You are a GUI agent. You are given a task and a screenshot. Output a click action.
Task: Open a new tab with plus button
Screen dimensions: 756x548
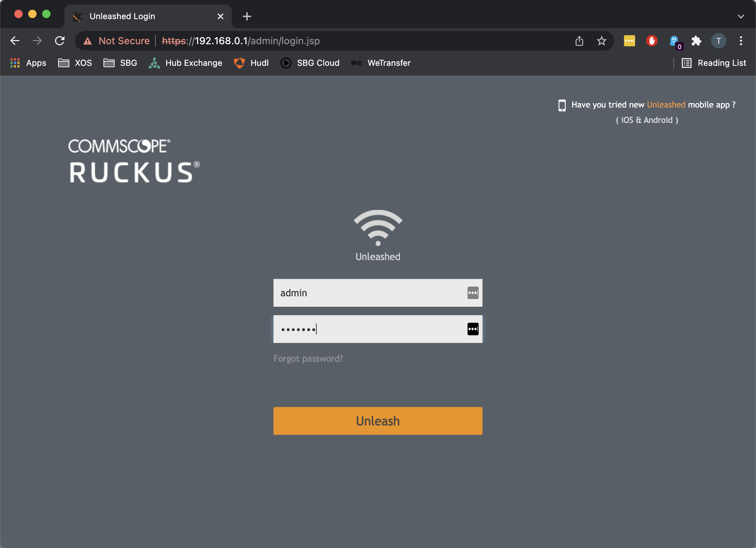point(247,16)
